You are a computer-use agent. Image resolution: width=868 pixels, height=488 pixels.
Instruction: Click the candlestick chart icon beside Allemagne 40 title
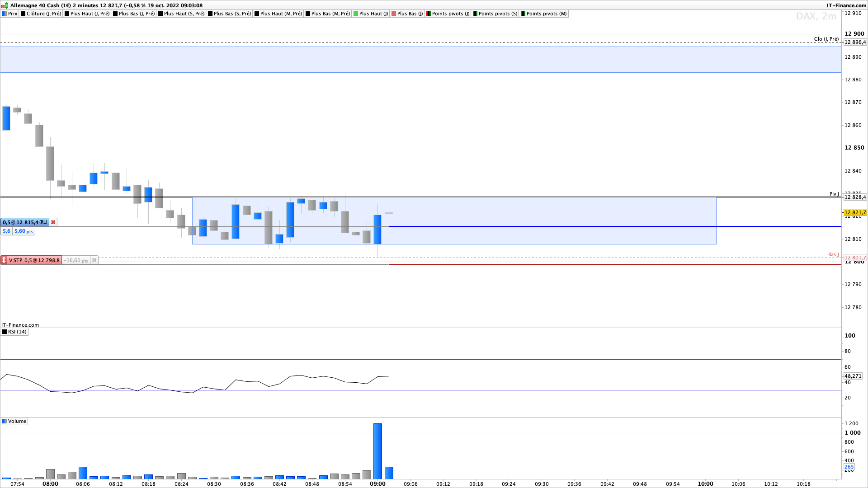[5, 5]
